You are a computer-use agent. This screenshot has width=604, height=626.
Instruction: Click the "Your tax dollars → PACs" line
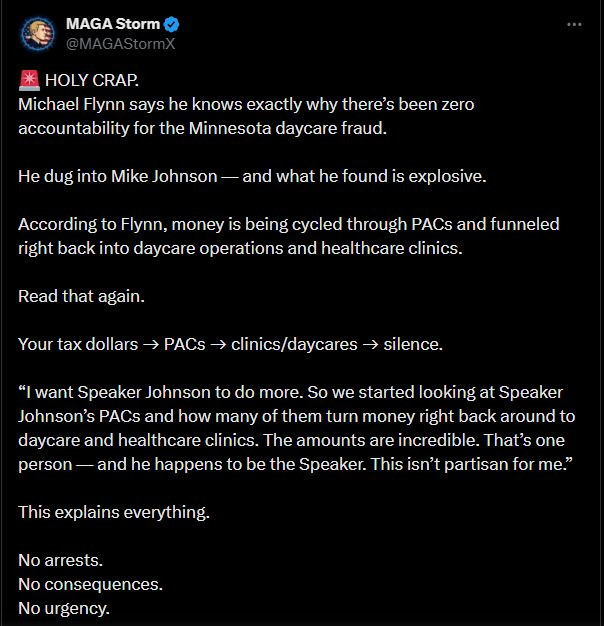pos(230,344)
